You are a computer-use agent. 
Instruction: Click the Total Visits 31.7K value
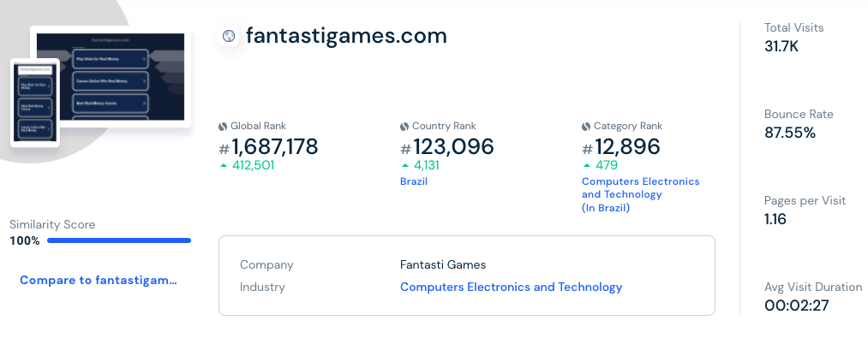point(781,46)
